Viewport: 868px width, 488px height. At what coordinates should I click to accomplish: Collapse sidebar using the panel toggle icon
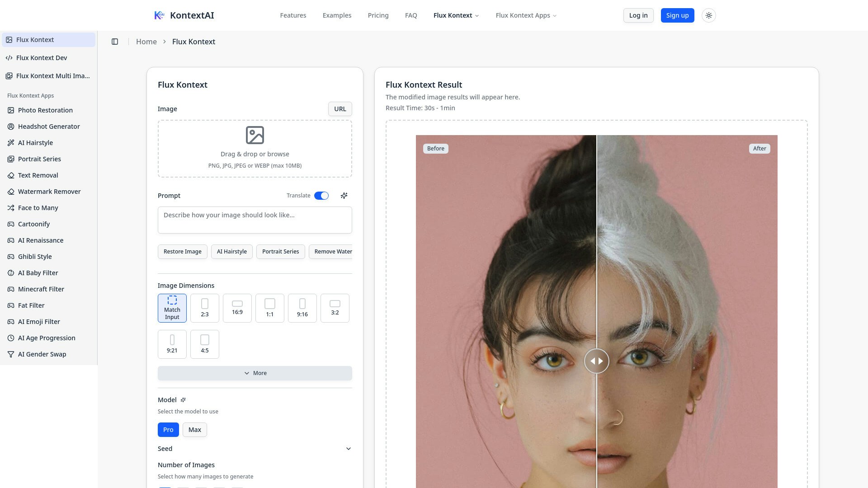pos(115,42)
